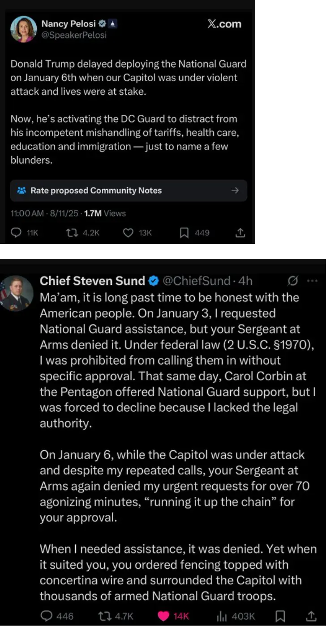Bookmark Chief Steven Sund's reply

coord(280,617)
